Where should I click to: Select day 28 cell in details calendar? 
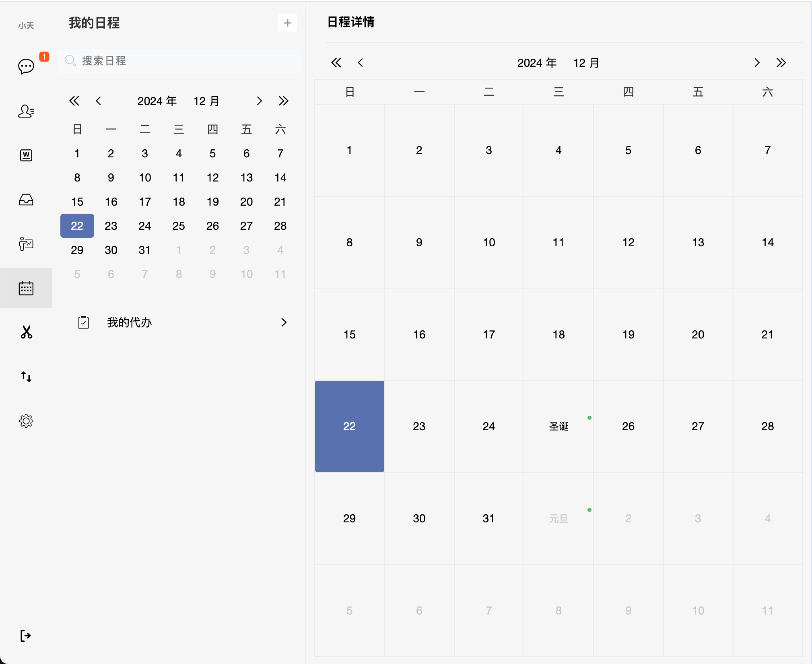(768, 426)
